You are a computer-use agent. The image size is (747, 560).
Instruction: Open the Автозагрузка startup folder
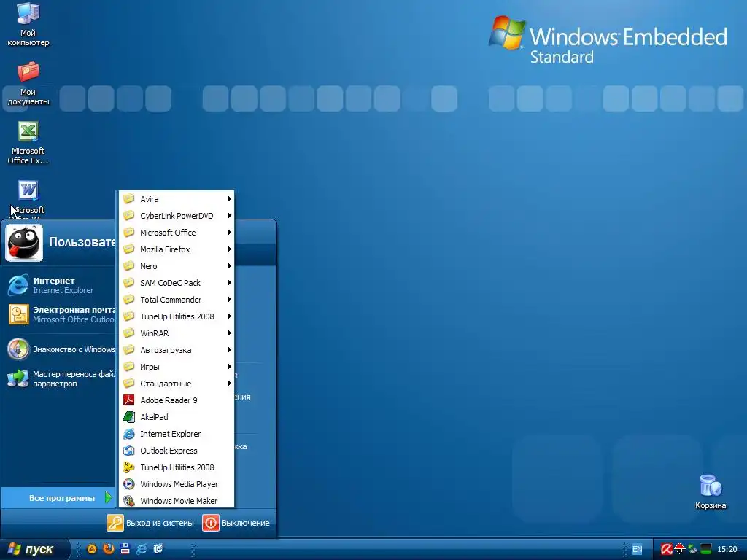[177, 350]
